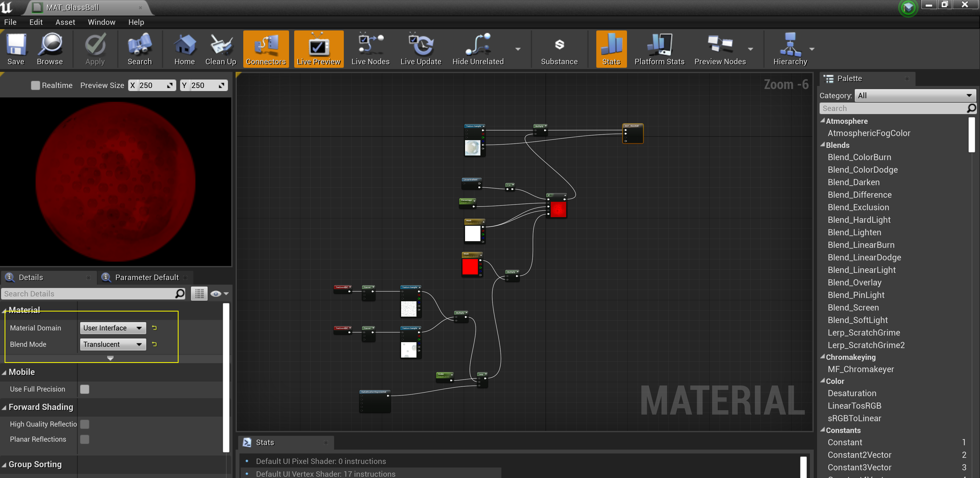This screenshot has height=478, width=980.
Task: Open the material Search tool
Action: click(x=140, y=49)
